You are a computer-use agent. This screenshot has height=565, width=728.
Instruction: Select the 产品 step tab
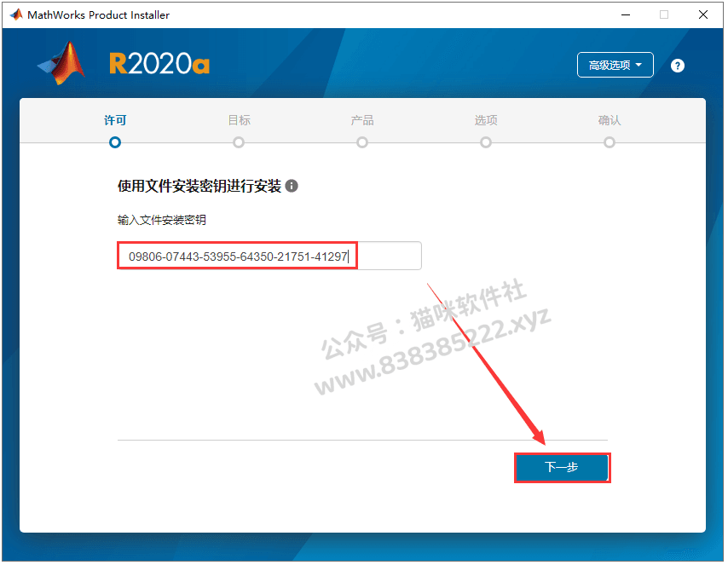tap(362, 120)
